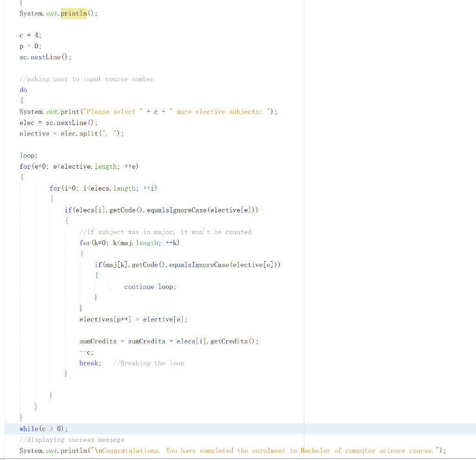Viewport: 476px width, 460px height.
Task: Click the 'displaying success message' comment
Action: 72,440
